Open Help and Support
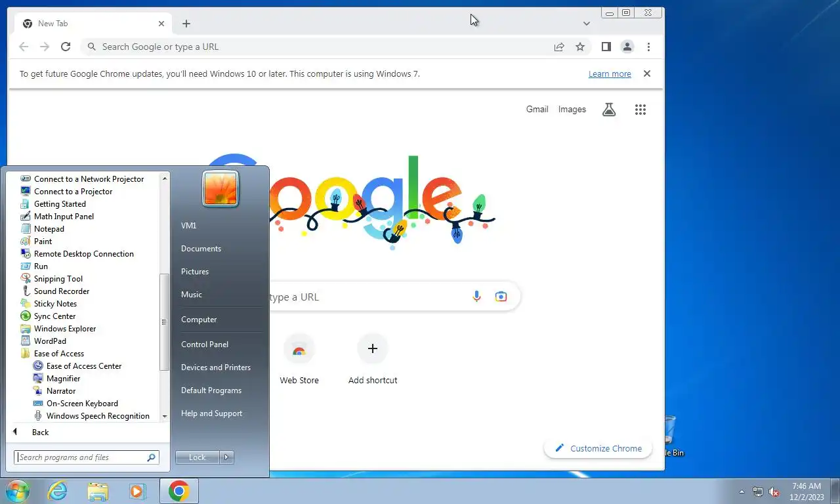The height and width of the screenshot is (504, 840). coord(211,413)
